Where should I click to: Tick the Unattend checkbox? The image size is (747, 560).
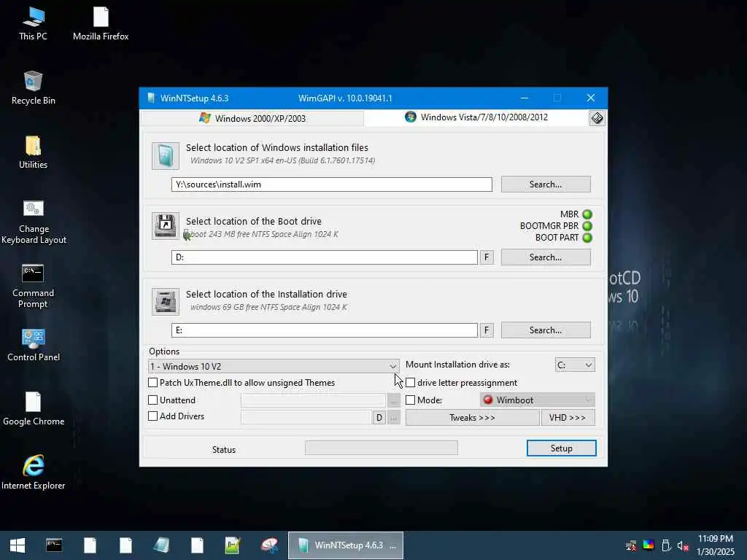click(x=153, y=400)
